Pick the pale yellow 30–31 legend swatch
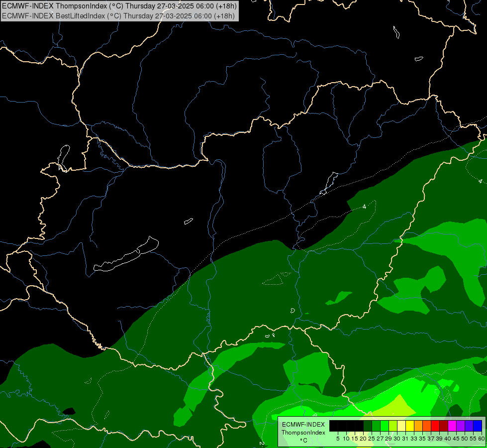Screen dimensions: 487x448 [x=401, y=426]
